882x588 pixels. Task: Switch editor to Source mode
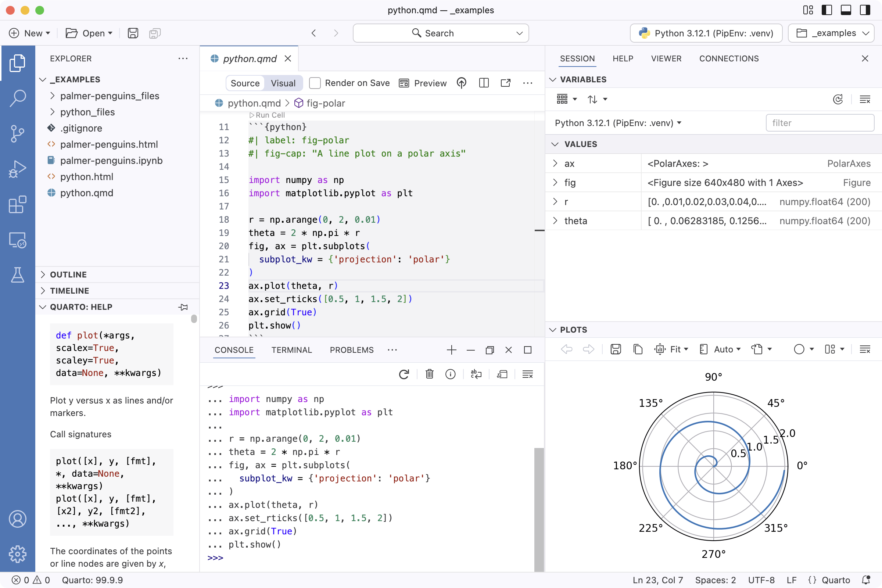click(x=245, y=83)
